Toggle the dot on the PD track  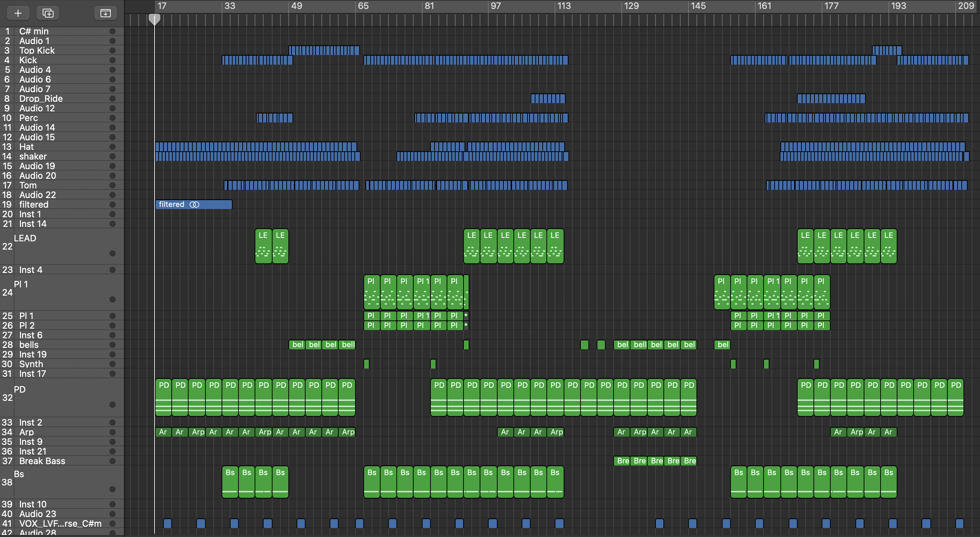[112, 405]
